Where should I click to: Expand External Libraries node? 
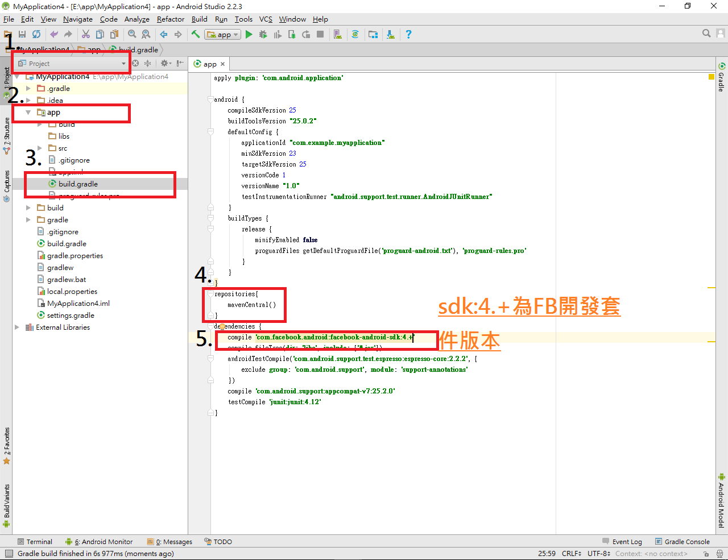17,327
